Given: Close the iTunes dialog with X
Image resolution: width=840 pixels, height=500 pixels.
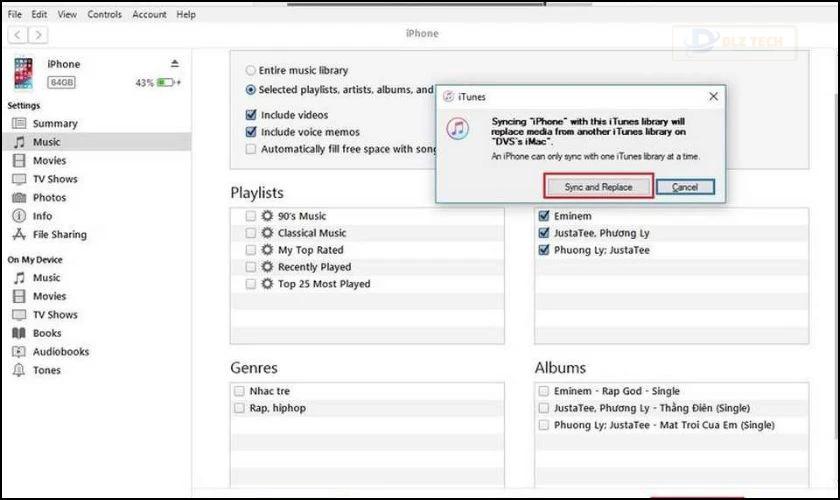Looking at the screenshot, I should 714,96.
